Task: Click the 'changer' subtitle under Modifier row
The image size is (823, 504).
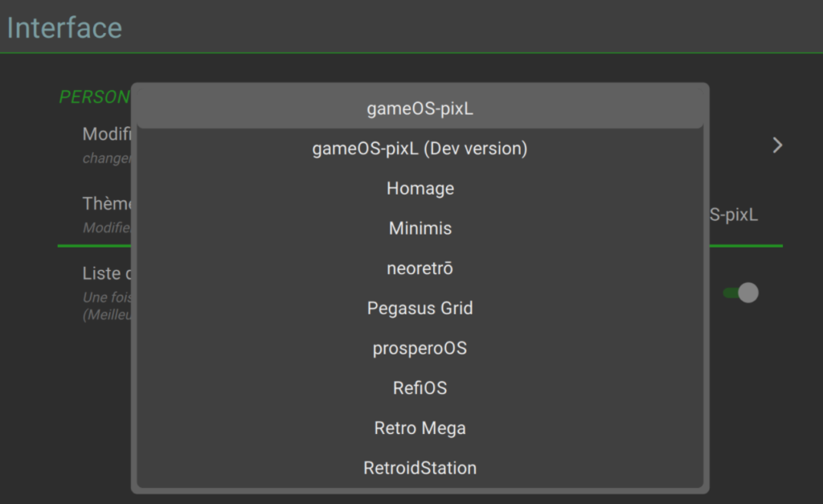Action: click(107, 158)
